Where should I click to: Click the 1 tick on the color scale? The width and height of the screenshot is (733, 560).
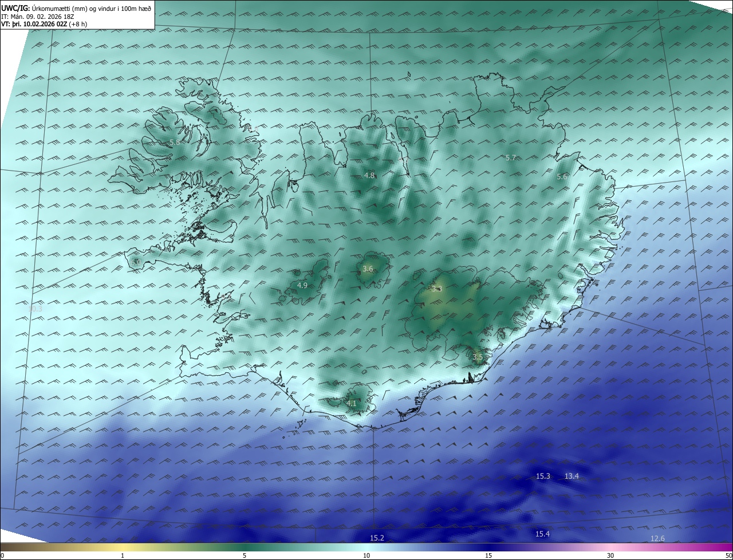[123, 556]
